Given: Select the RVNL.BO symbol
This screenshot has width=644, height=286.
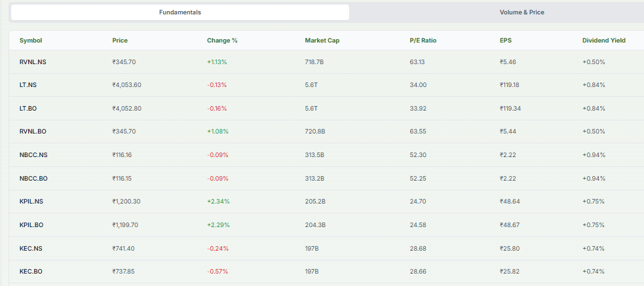Looking at the screenshot, I should 33,132.
